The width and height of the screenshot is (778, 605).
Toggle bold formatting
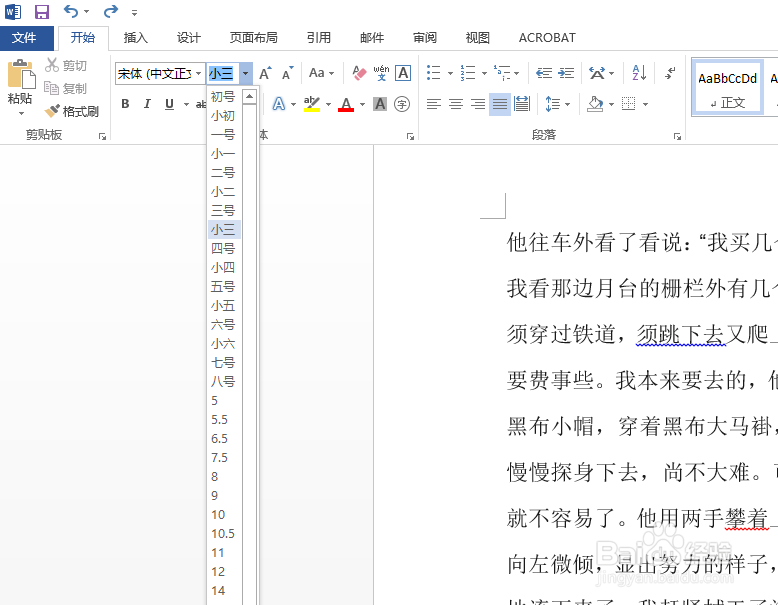click(126, 104)
